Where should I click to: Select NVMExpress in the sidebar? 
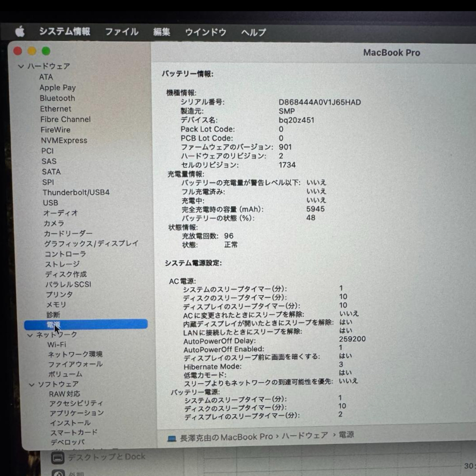tap(64, 141)
